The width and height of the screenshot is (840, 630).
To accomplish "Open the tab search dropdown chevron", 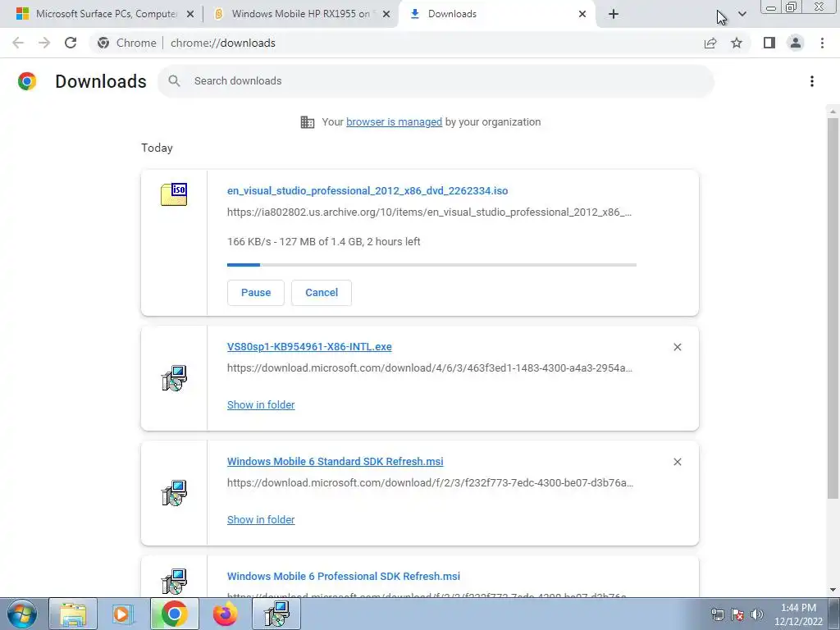I will (x=742, y=14).
